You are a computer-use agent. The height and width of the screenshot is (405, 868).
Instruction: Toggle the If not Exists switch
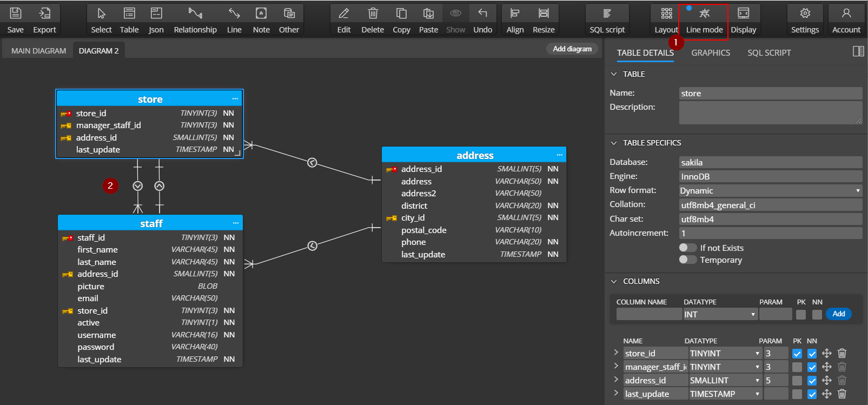point(688,248)
